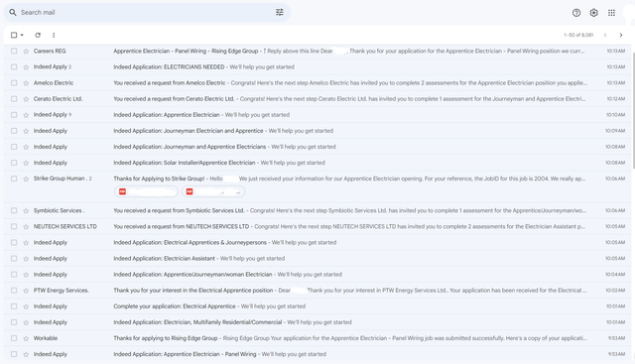Click the 1–50 of 8,081 page counter
Viewport: 635px width, 364px height.
coord(578,36)
